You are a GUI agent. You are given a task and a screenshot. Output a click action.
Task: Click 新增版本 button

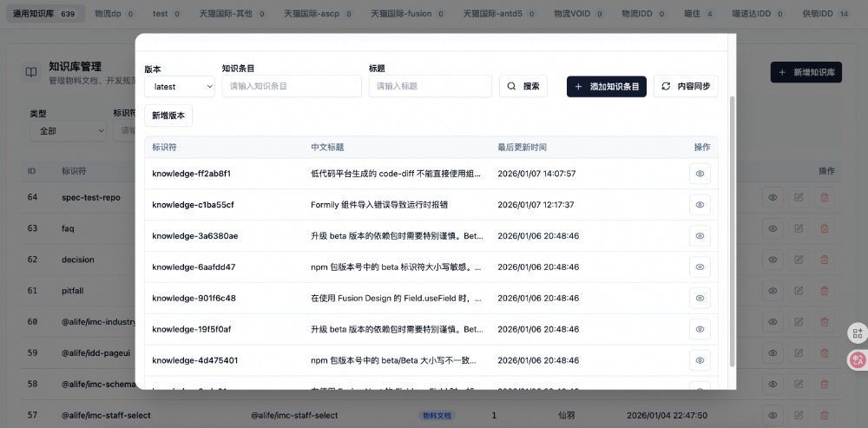click(x=168, y=115)
